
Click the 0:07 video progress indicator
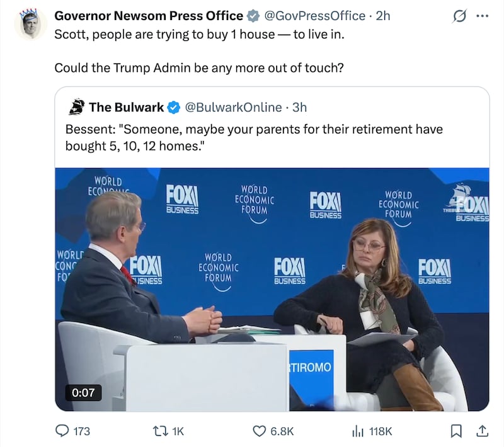point(83,392)
